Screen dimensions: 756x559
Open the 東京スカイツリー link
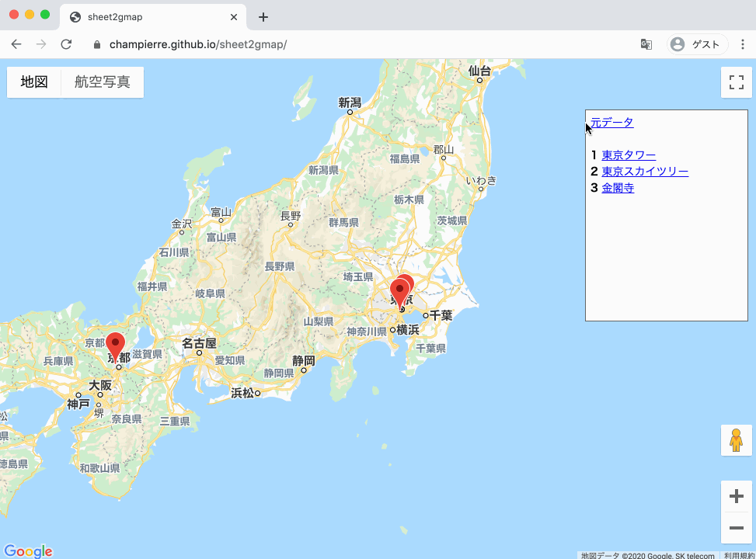(x=645, y=172)
